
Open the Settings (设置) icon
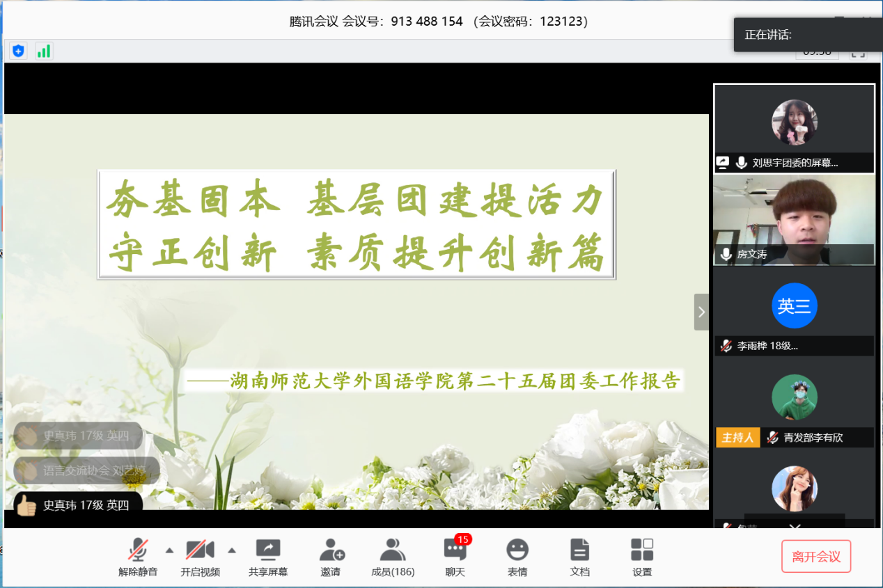click(x=641, y=557)
